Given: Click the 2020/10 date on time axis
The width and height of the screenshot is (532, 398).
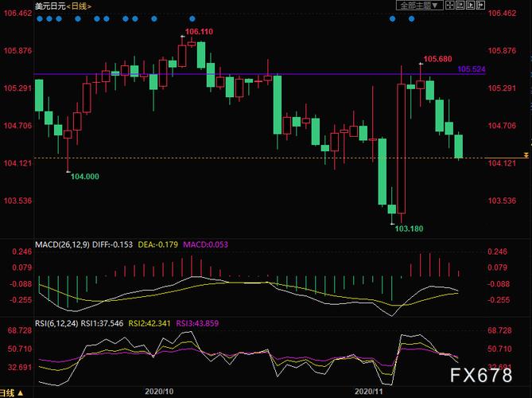Looking at the screenshot, I should (160, 392).
